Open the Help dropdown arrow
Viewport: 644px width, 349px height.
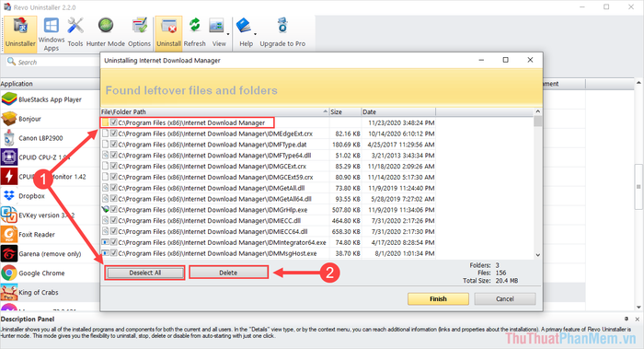255,34
